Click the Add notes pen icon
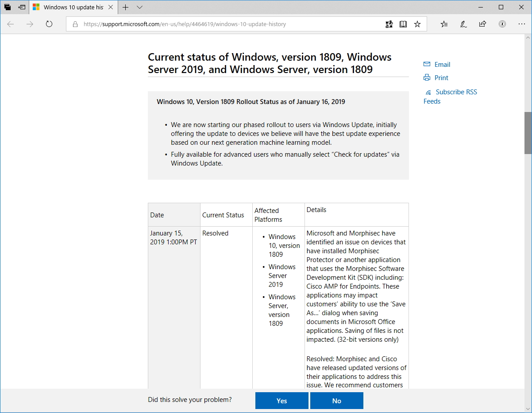Image resolution: width=532 pixels, height=413 pixels. [463, 24]
